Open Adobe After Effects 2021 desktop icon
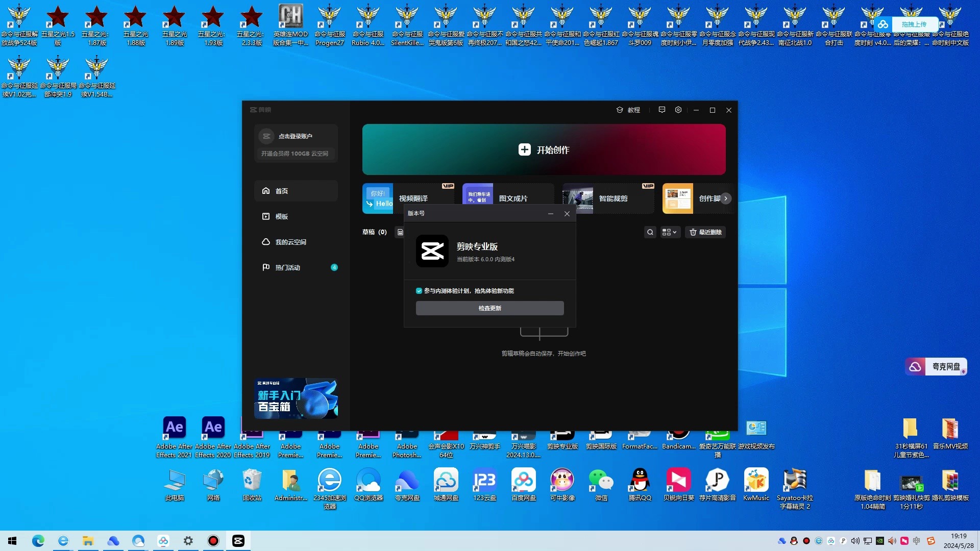The width and height of the screenshot is (980, 551). 174,437
